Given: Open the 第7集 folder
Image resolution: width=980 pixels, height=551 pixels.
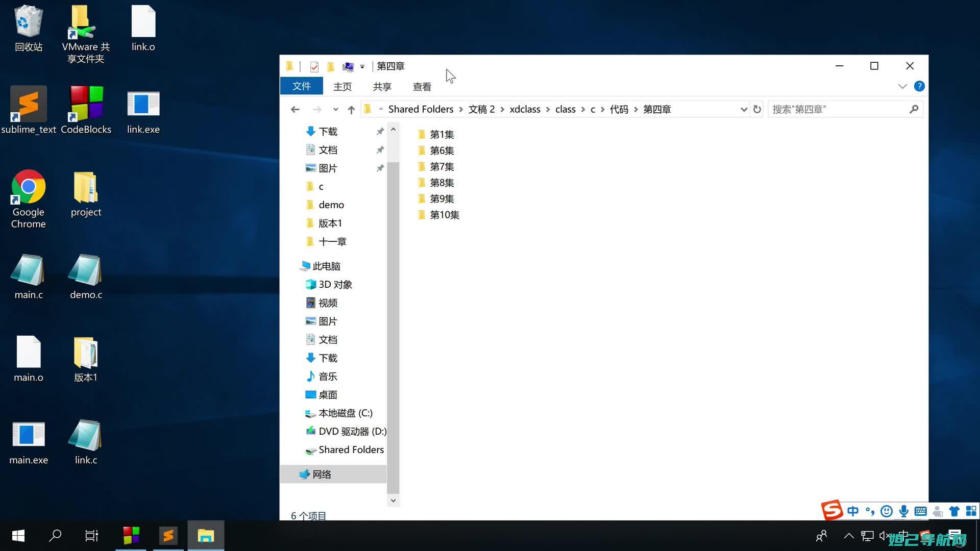Looking at the screenshot, I should (442, 166).
